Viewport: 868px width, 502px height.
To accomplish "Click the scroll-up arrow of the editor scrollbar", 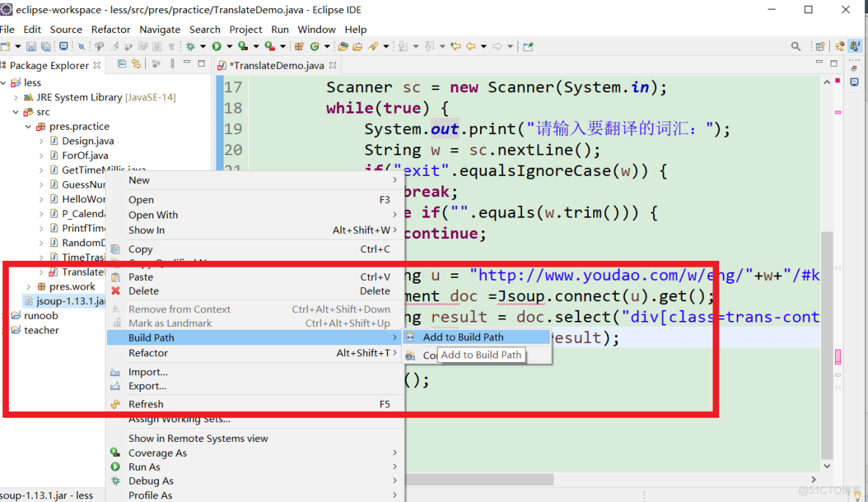I will [827, 83].
